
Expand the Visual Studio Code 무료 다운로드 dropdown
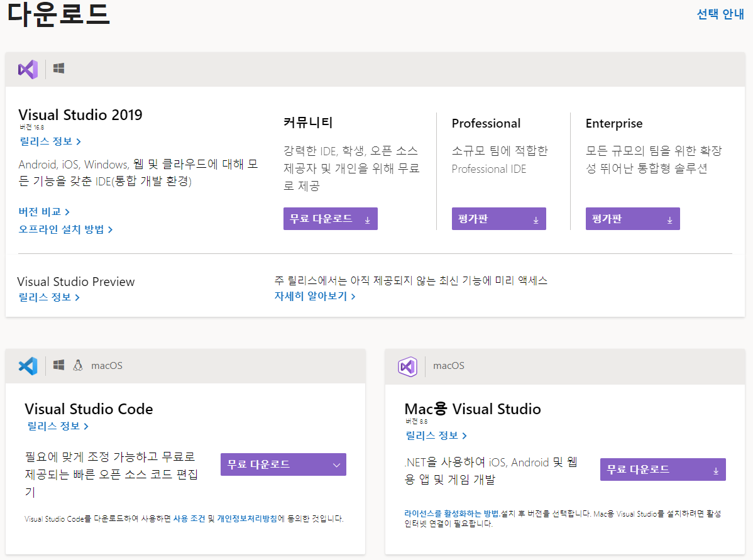click(283, 465)
